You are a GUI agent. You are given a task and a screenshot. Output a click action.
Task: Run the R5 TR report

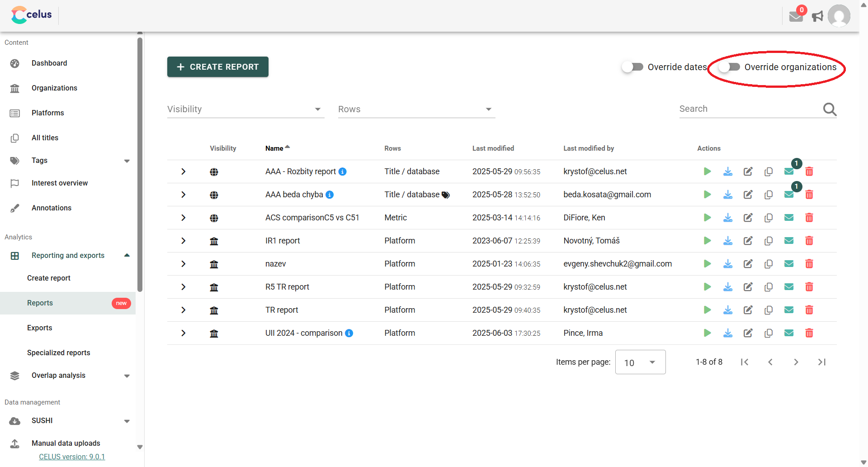click(x=708, y=287)
